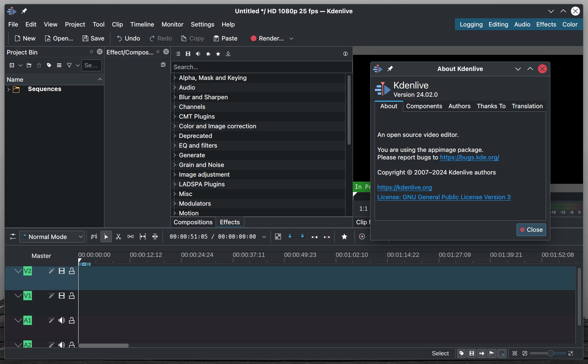Click the timeline markers flag icon in status bar
Image resolution: width=588 pixels, height=364 pixels.
492,353
